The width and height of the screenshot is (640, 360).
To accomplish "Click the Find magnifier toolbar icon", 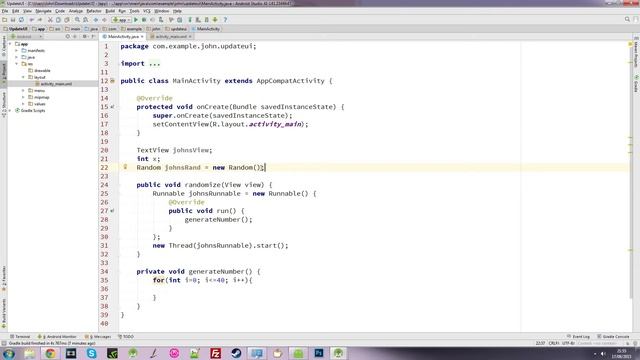I will (x=77, y=20).
